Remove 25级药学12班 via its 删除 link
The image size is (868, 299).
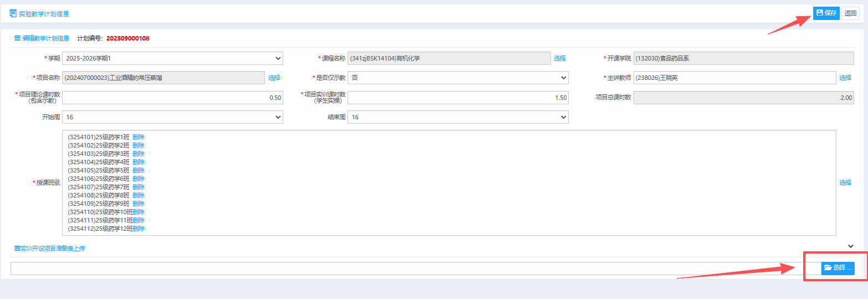point(139,229)
